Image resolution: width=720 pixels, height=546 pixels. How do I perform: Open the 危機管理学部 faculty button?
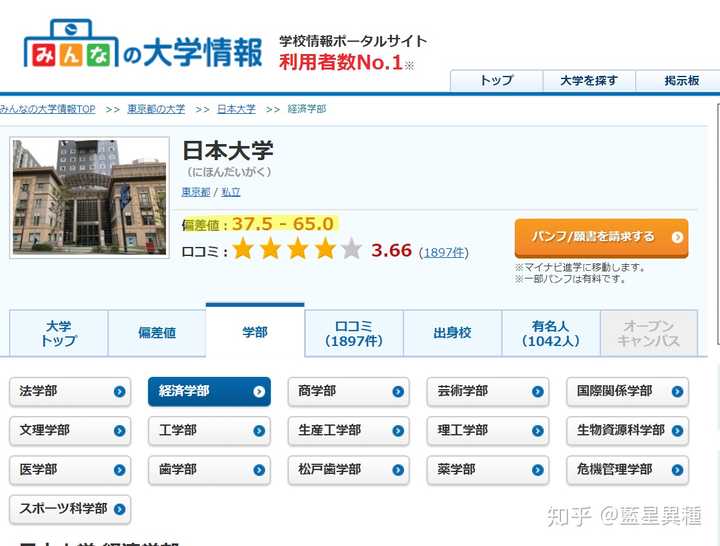pos(628,470)
